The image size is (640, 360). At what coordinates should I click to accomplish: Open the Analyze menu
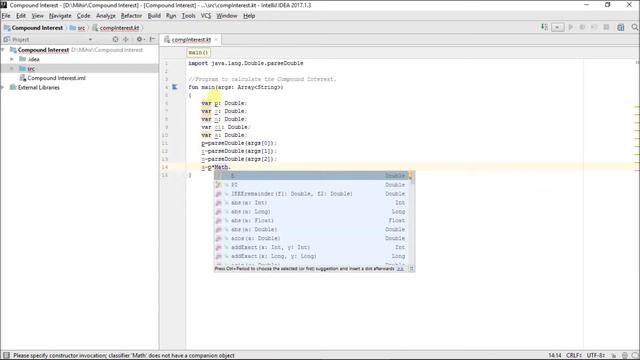[106, 16]
